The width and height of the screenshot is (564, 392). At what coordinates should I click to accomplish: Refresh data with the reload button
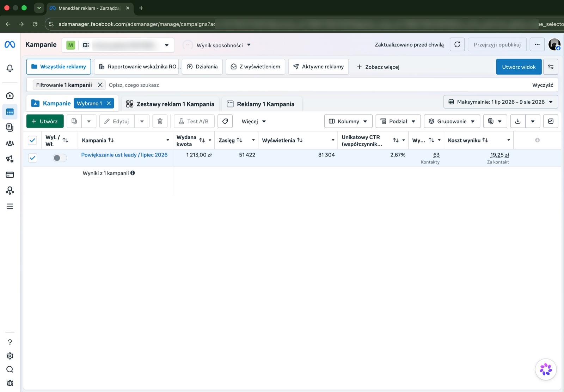click(x=457, y=44)
